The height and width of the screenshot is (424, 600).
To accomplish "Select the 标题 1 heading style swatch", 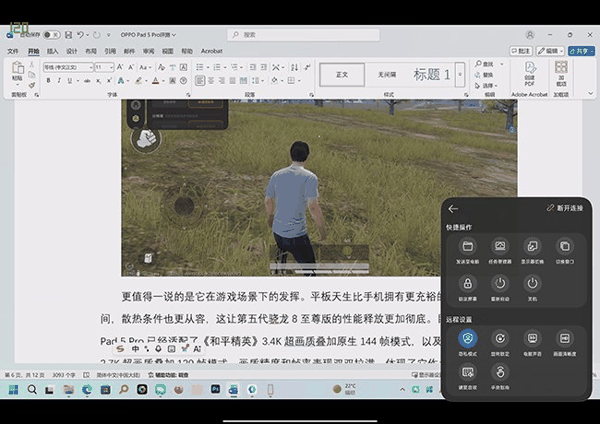I will [x=431, y=74].
